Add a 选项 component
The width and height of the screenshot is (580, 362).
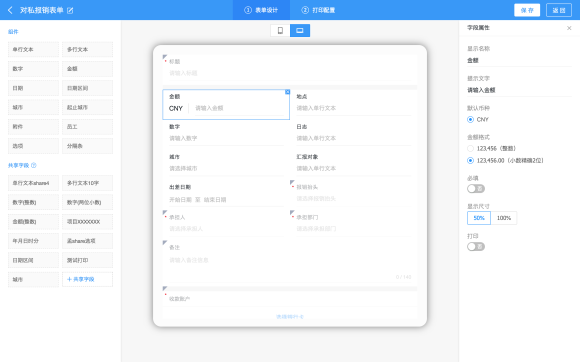pos(33,146)
